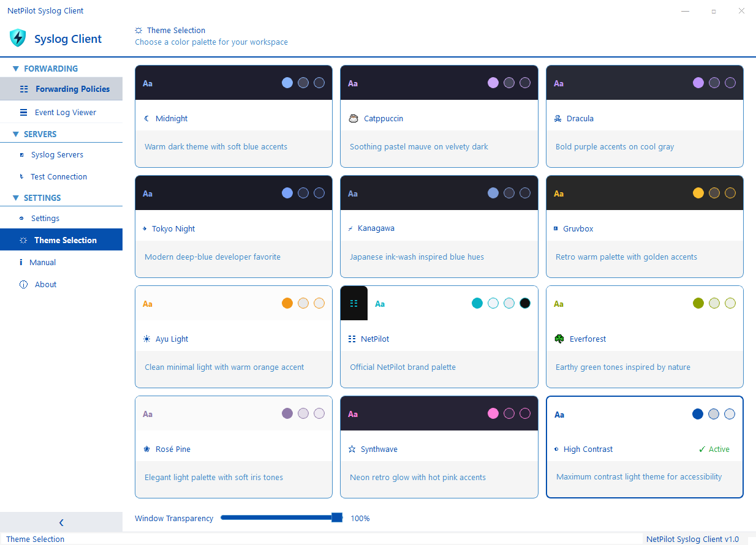The height and width of the screenshot is (545, 756).
Task: Select the Synthwave theme card
Action: click(439, 446)
